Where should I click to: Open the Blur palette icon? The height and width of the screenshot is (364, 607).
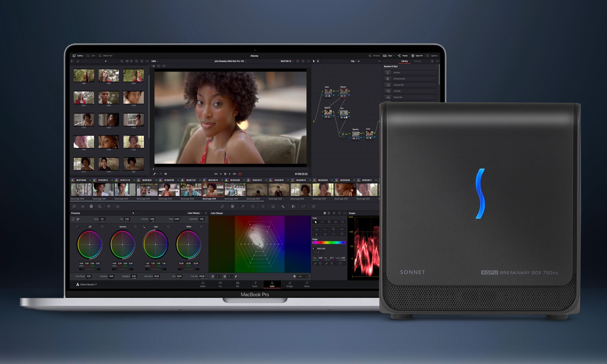[283, 206]
